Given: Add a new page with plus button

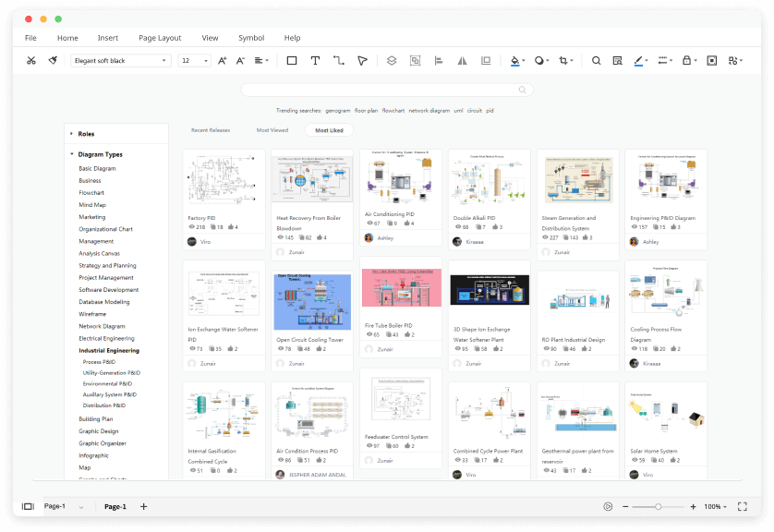Looking at the screenshot, I should [x=144, y=506].
